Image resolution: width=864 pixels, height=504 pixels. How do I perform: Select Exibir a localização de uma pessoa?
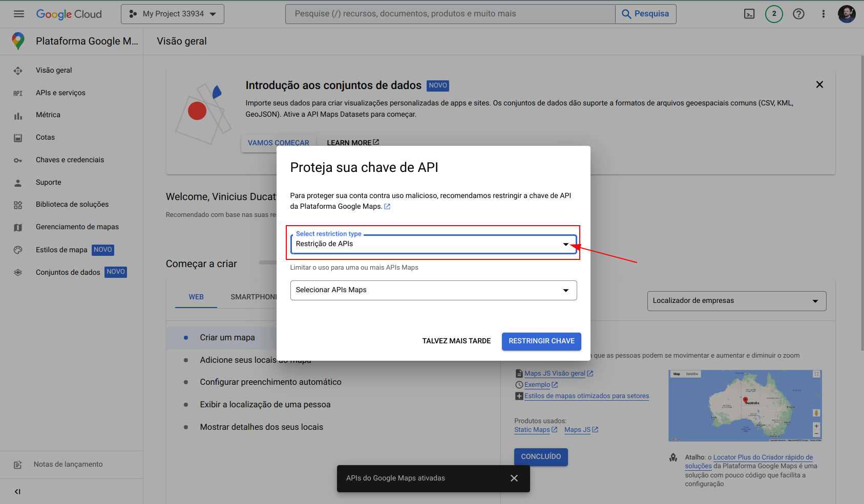(265, 404)
